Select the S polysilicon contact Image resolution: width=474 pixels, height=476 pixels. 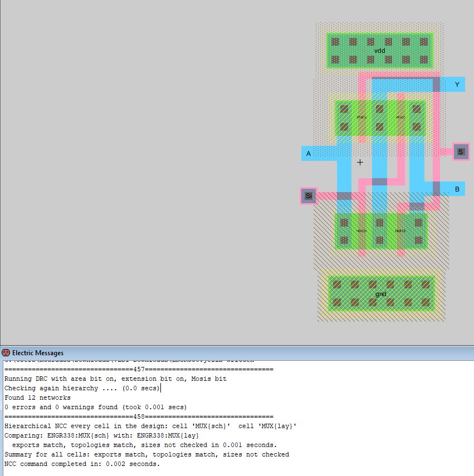click(x=461, y=151)
